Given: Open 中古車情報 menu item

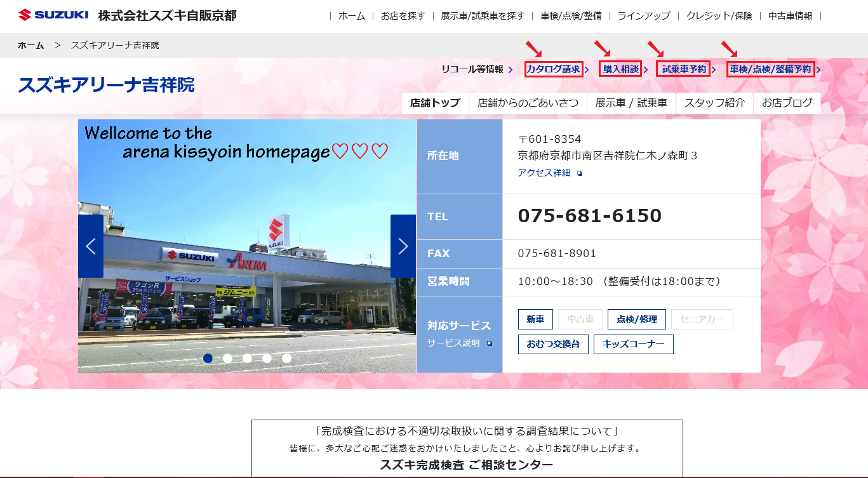Looking at the screenshot, I should pyautogui.click(x=791, y=16).
